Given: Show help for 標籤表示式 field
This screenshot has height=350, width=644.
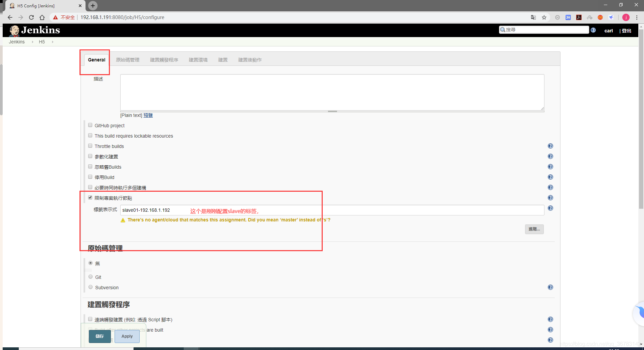Looking at the screenshot, I should [550, 208].
